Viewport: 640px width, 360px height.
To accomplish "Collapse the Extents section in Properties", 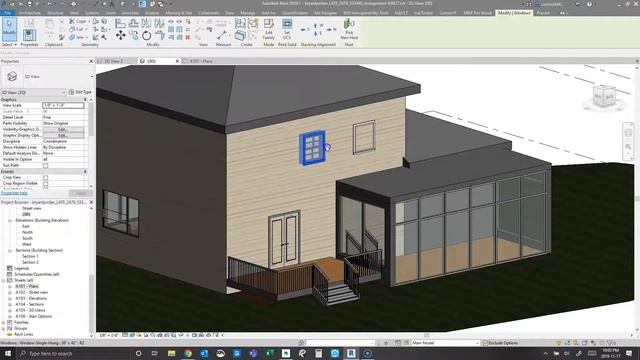I will tap(85, 171).
